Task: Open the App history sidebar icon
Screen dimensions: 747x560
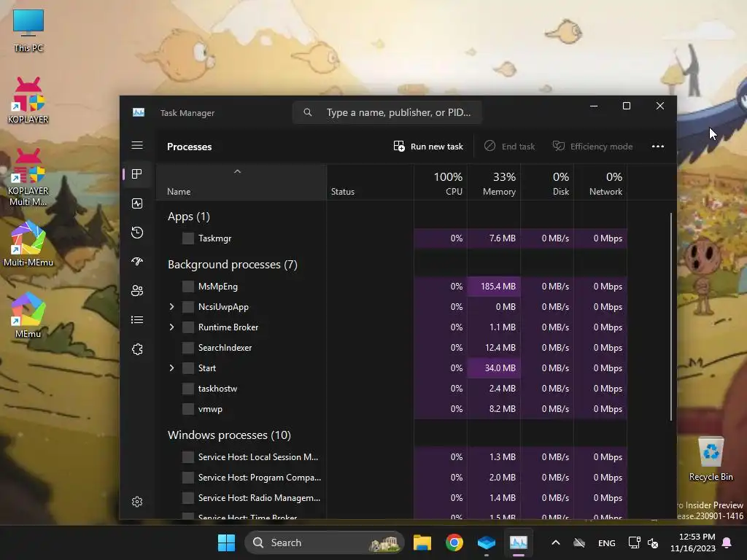Action: (137, 233)
